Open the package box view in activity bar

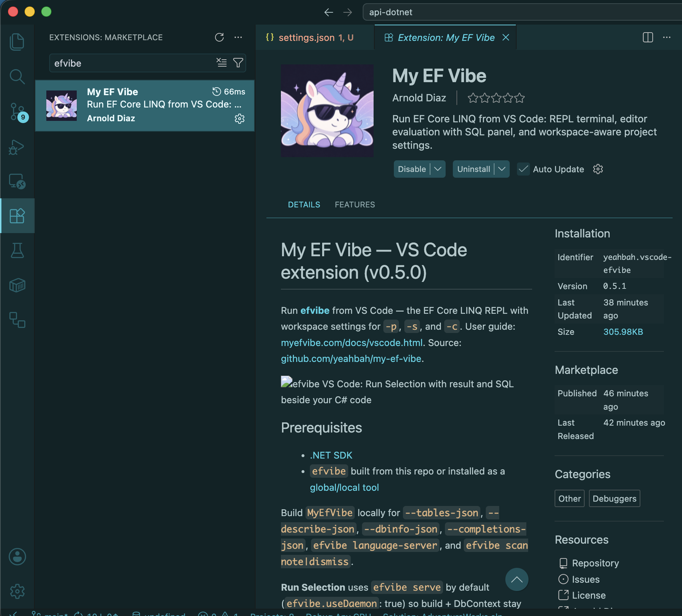click(17, 285)
